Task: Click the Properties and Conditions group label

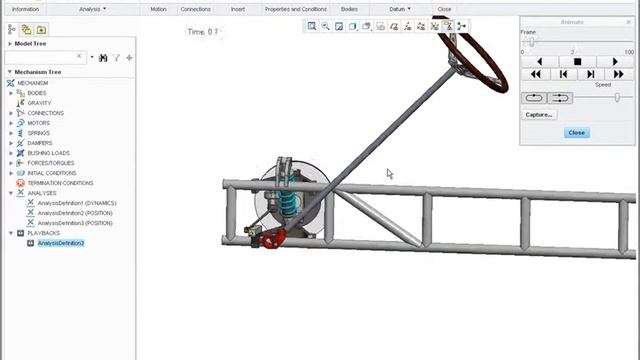Action: [296, 9]
